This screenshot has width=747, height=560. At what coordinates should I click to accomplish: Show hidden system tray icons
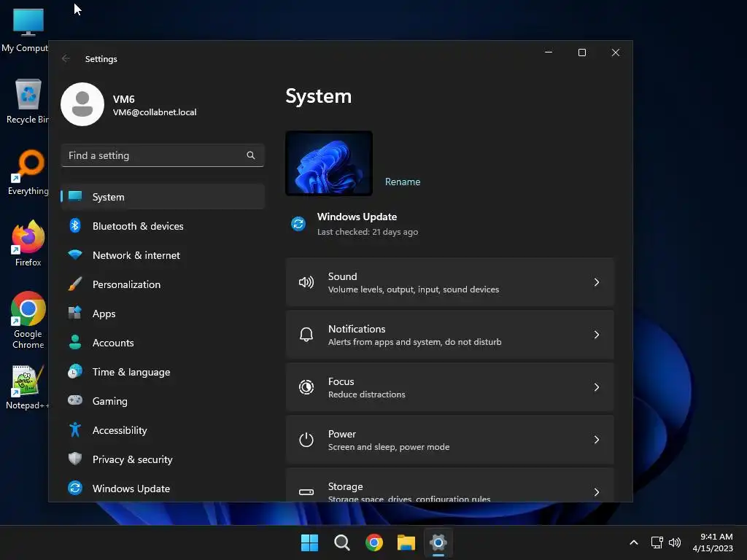(634, 542)
